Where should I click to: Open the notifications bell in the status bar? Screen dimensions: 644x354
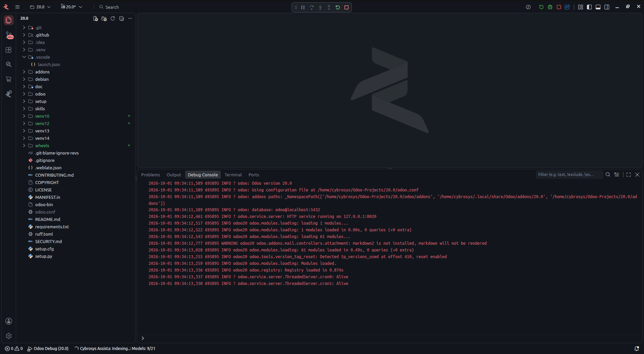[636, 349]
